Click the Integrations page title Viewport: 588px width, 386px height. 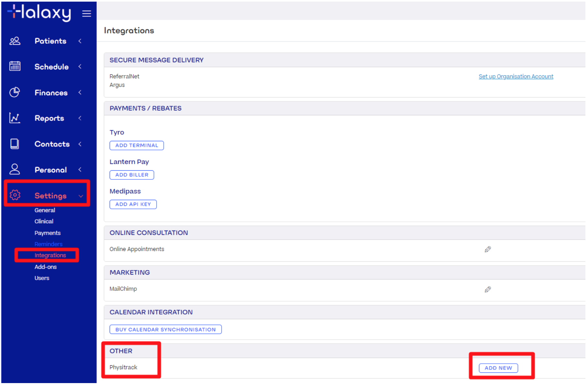(129, 30)
